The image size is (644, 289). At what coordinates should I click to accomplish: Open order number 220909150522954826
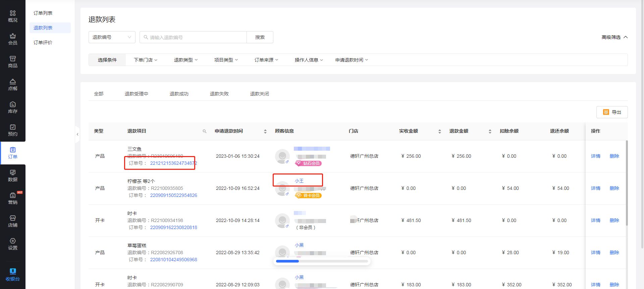(x=173, y=195)
